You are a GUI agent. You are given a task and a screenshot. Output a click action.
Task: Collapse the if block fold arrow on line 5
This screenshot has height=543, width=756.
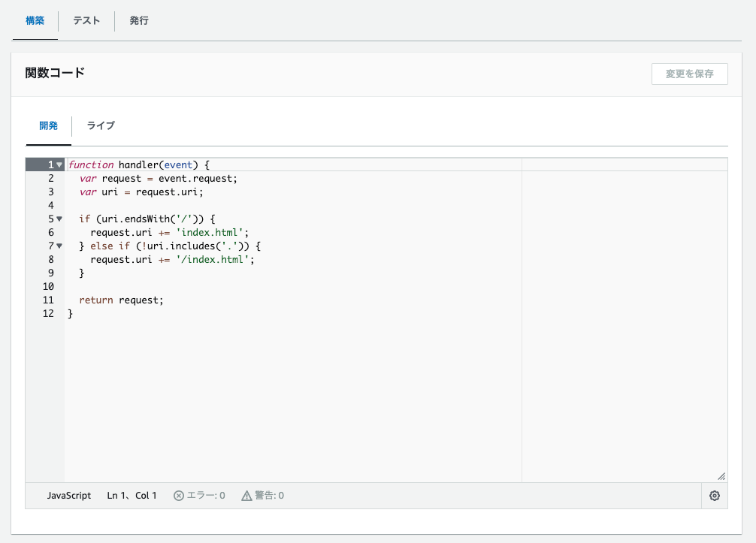tap(59, 219)
